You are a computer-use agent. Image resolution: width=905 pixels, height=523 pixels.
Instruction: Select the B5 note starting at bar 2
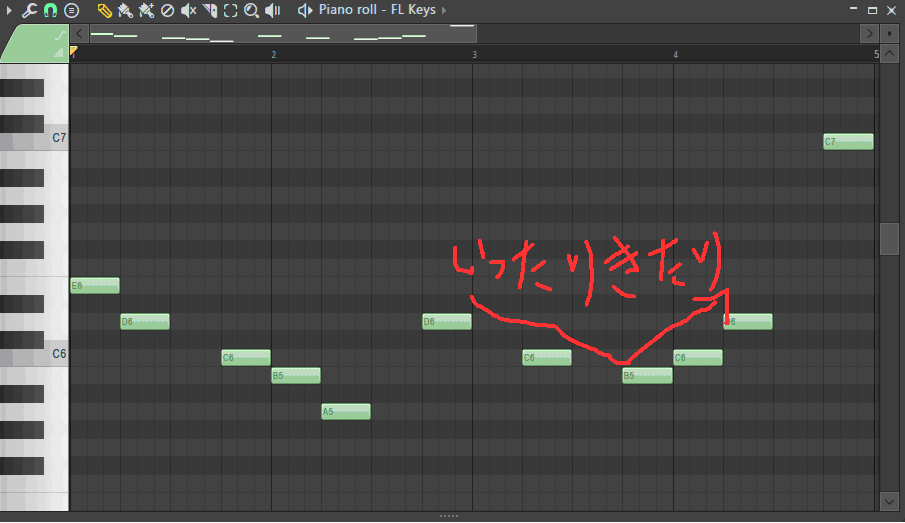pos(296,376)
